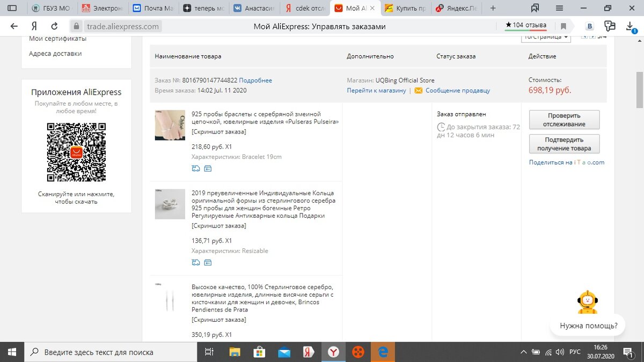Open Mail app from the taskbar
This screenshot has height=362, width=644.
point(284,352)
